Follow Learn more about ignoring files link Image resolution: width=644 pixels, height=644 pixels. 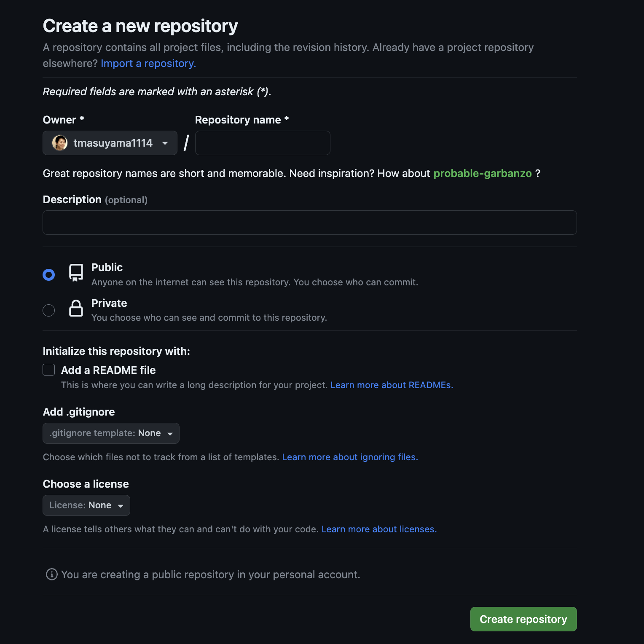350,457
